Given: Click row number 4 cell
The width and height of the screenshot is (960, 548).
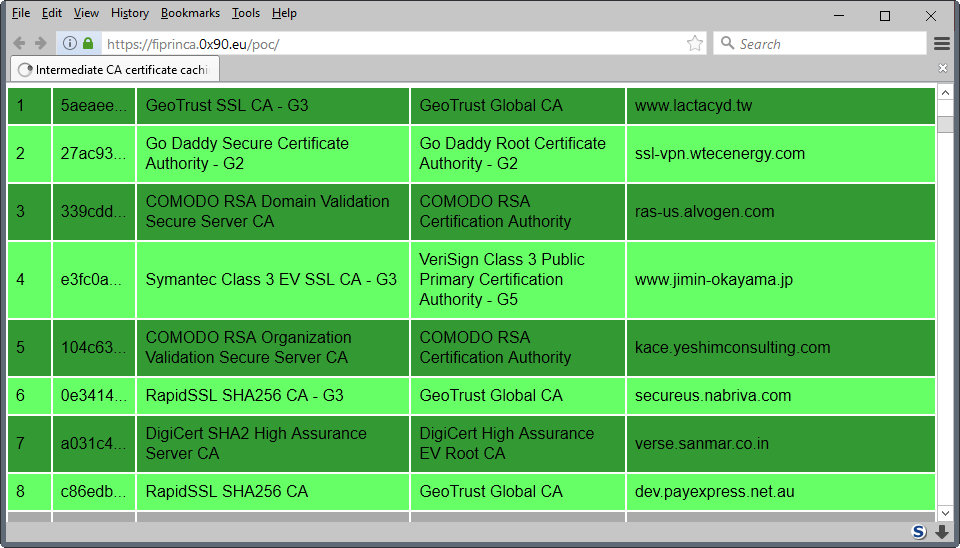Looking at the screenshot, I should click(29, 280).
